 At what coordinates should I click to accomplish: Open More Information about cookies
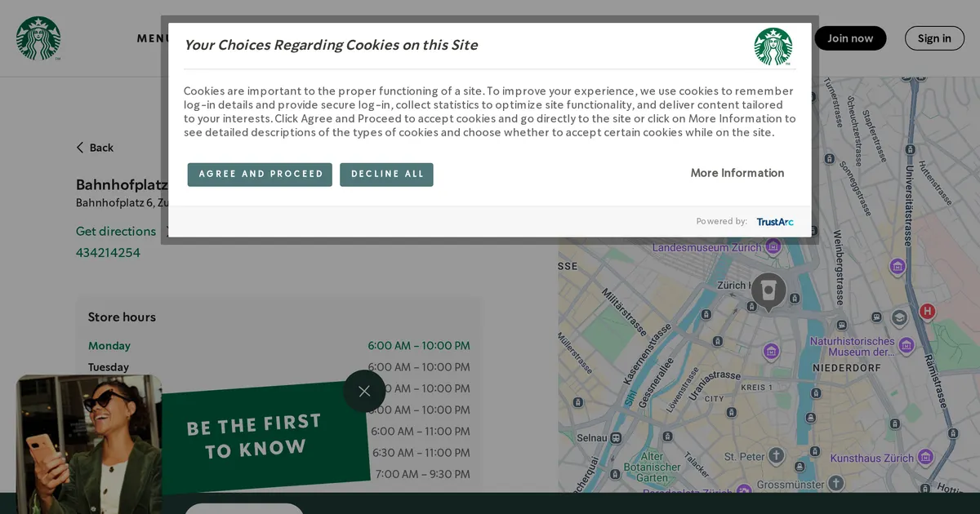click(737, 173)
